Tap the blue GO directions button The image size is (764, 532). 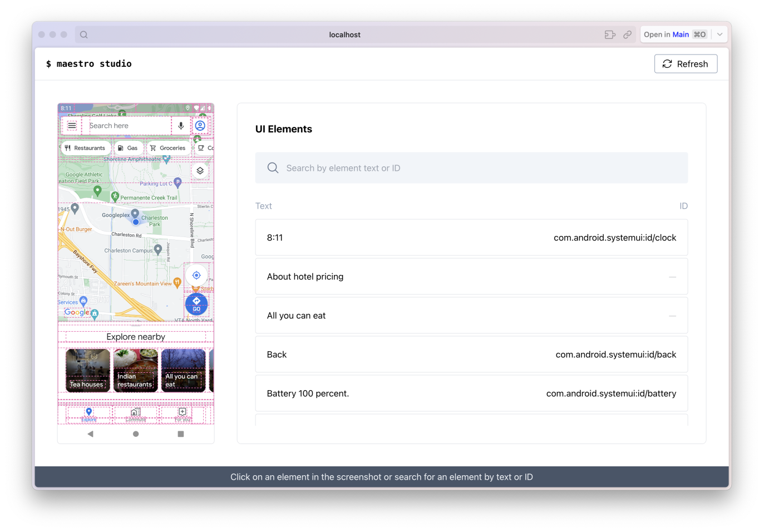(x=196, y=304)
